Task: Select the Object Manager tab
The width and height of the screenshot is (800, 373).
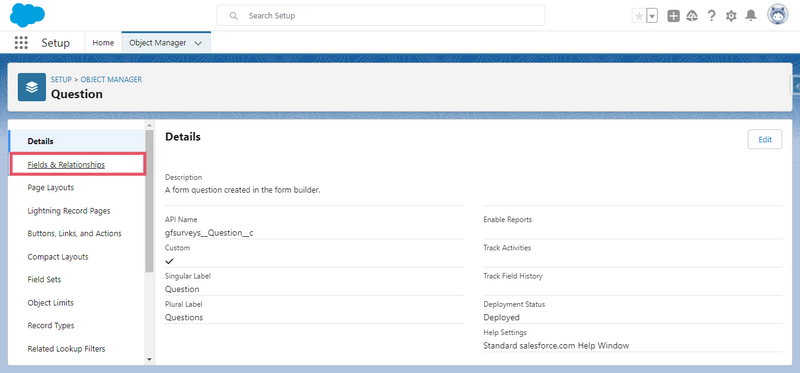Action: tap(158, 43)
